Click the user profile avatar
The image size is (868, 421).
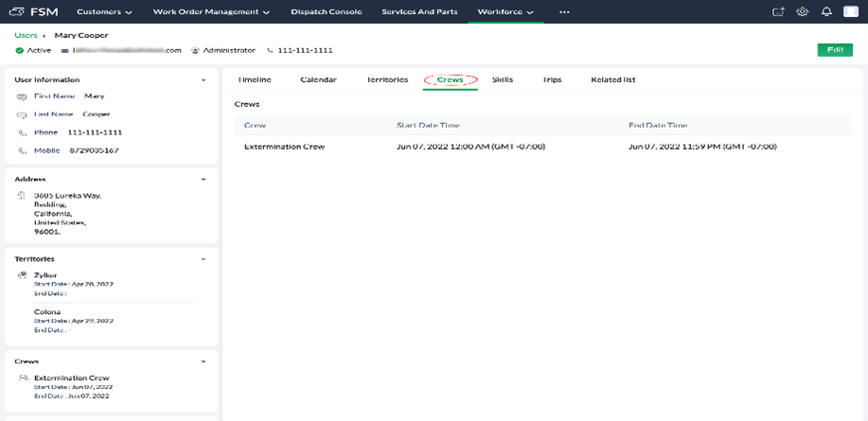850,12
